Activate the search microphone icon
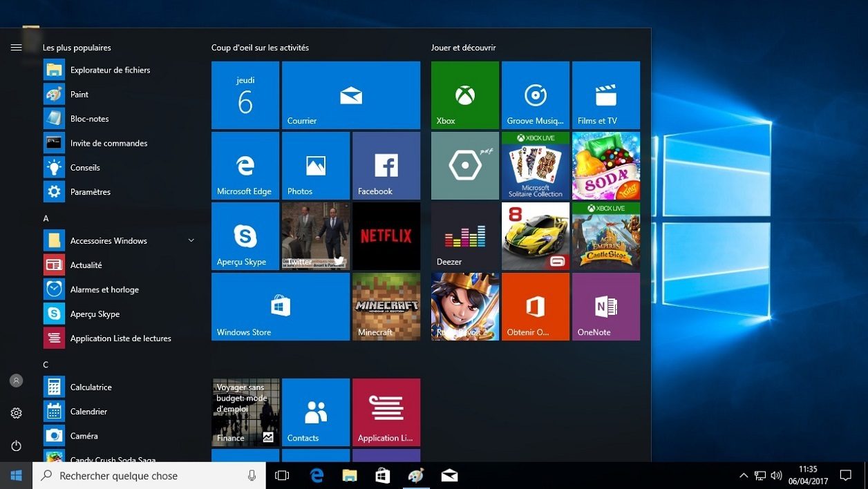 pos(252,476)
